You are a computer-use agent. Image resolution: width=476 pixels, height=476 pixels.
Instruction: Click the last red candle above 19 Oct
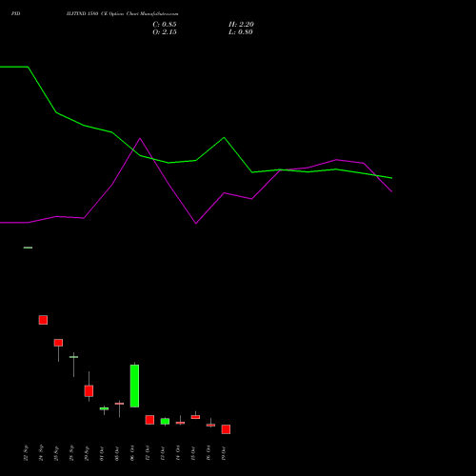click(226, 429)
